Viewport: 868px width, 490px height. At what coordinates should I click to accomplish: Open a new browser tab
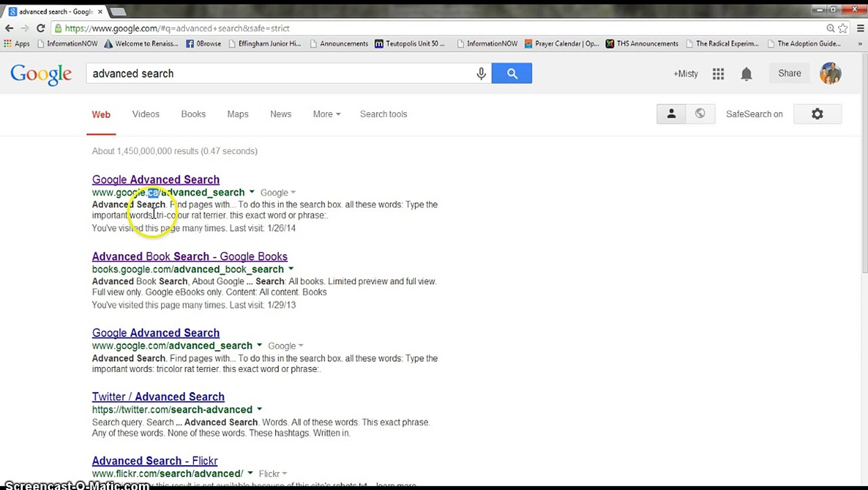tap(118, 12)
